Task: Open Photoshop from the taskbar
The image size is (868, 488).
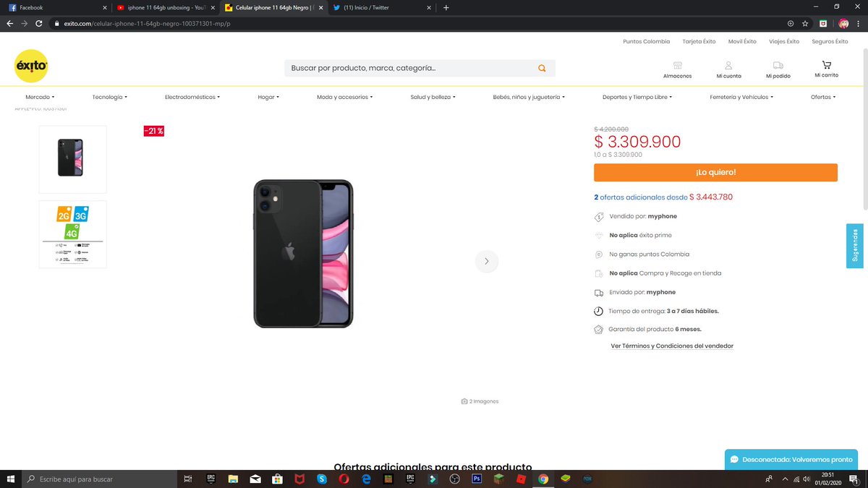Action: (477, 479)
